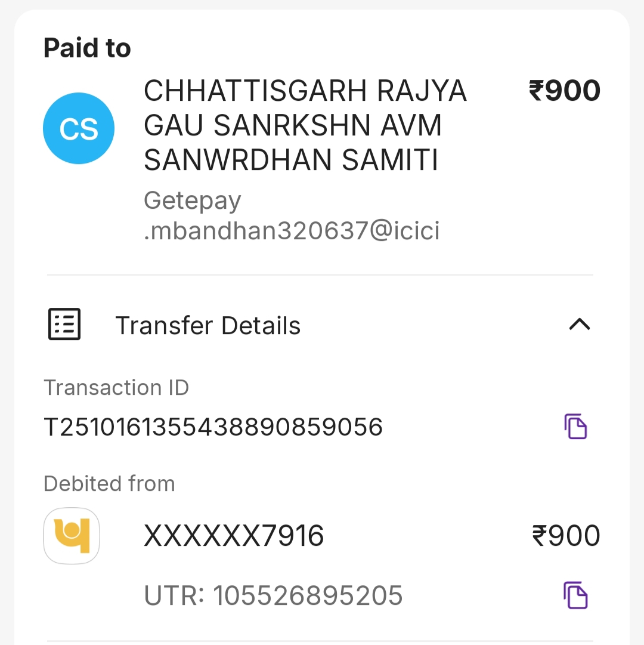
Task: Copy the UTR number
Action: [x=575, y=595]
